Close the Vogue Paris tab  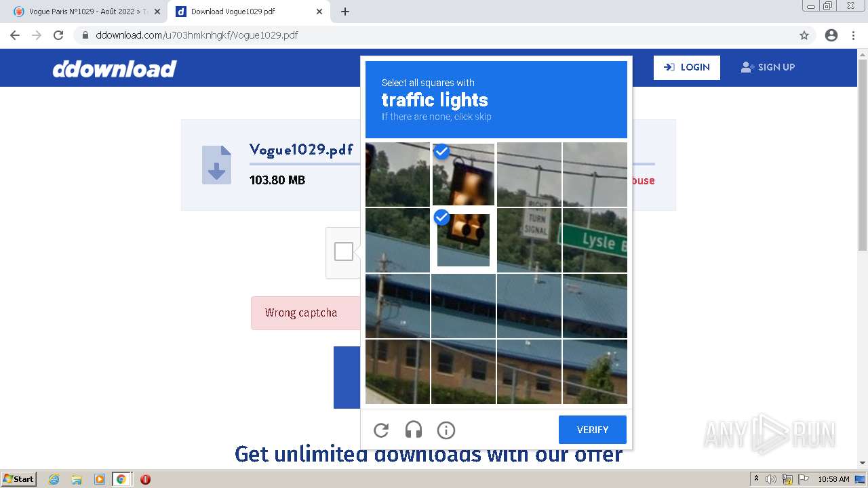click(157, 12)
